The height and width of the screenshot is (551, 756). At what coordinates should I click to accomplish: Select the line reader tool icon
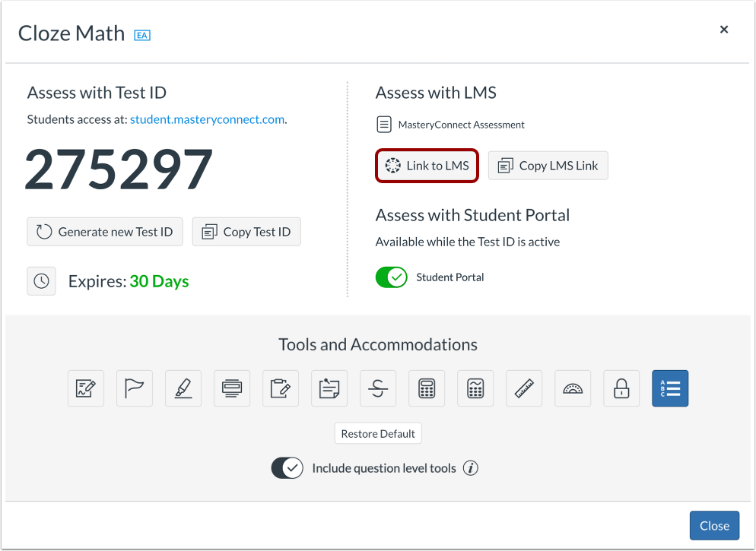coord(232,388)
